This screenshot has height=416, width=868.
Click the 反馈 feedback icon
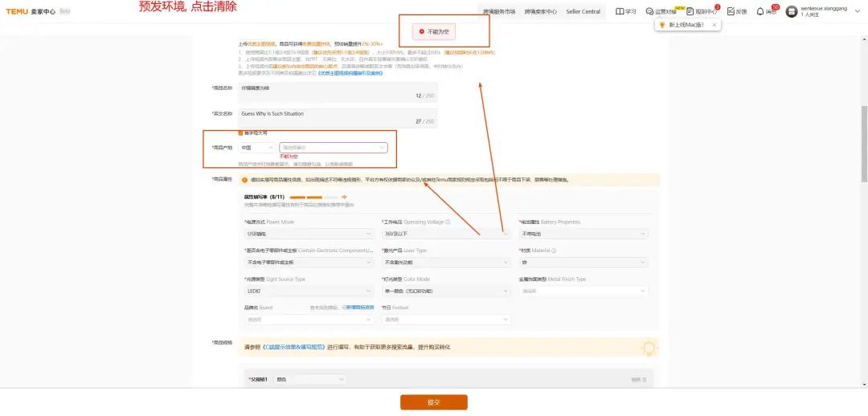[731, 11]
